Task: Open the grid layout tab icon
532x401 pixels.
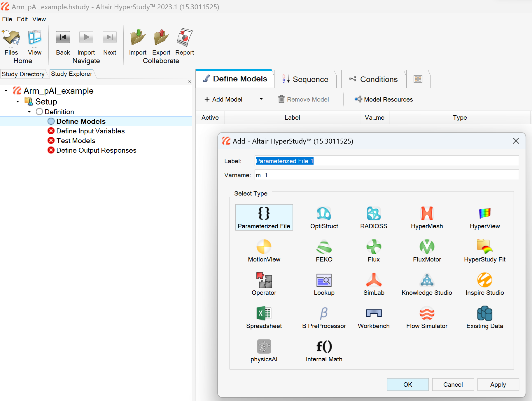Action: (x=418, y=79)
